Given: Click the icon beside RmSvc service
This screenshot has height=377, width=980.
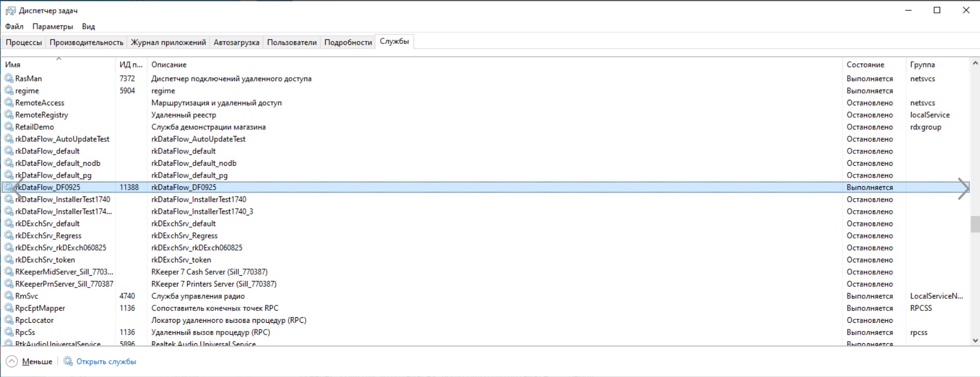Looking at the screenshot, I should 9,296.
